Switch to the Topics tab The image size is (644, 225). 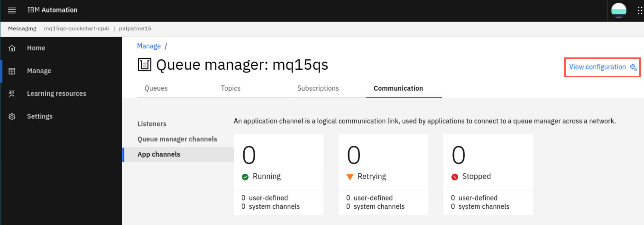(251, 88)
